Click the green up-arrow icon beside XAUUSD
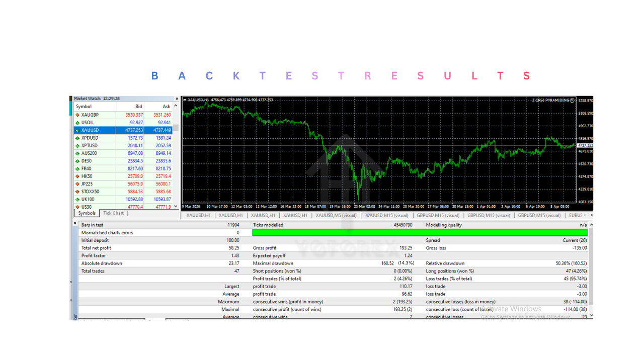Image resolution: width=644 pixels, height=362 pixels. pos(77,130)
